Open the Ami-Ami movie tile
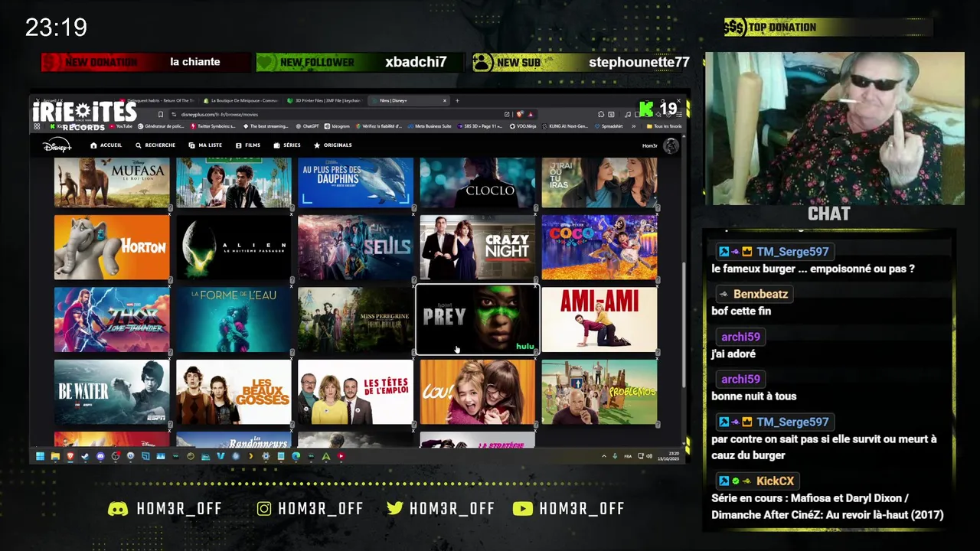980x551 pixels. point(599,320)
